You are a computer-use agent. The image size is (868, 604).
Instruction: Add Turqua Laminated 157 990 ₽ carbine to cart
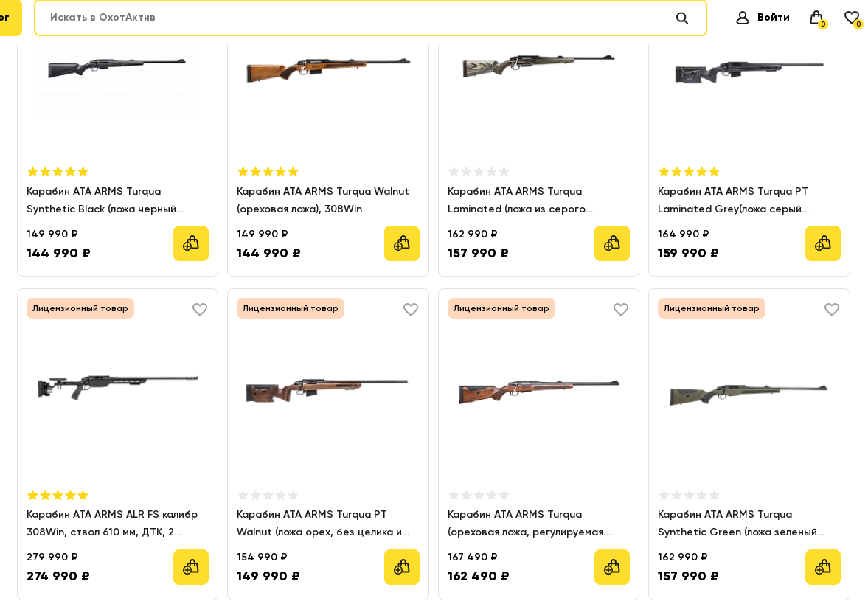pyautogui.click(x=612, y=243)
